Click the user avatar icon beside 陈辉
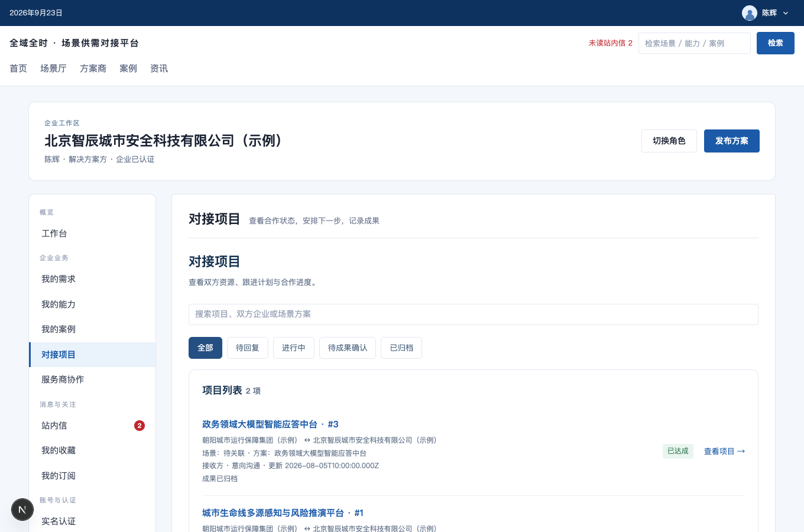The width and height of the screenshot is (804, 532). [x=750, y=13]
